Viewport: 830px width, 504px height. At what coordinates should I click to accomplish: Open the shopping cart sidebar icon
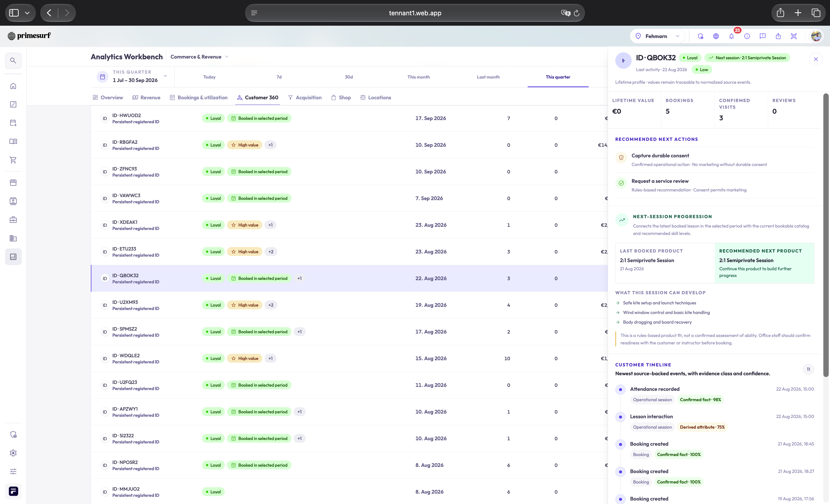pos(13,160)
